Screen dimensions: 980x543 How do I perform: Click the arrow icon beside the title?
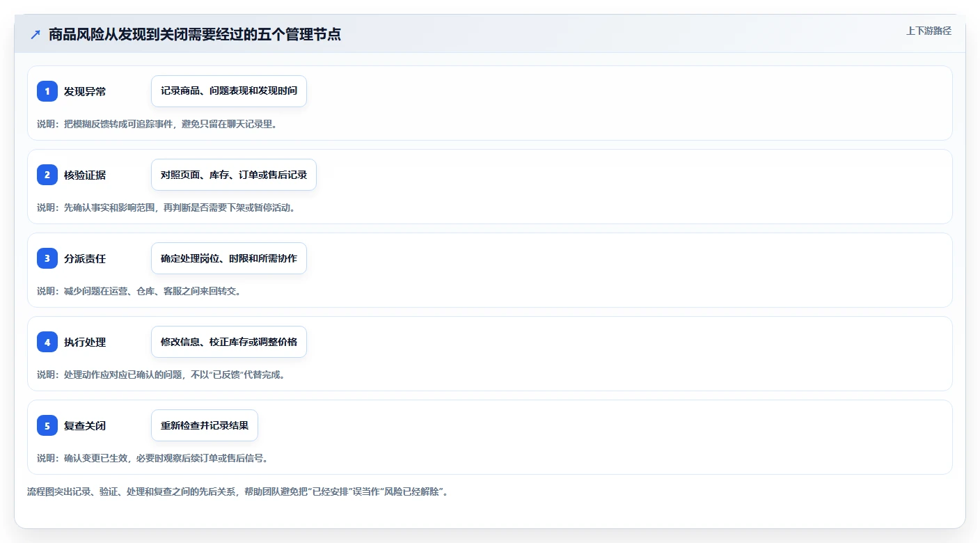[35, 34]
